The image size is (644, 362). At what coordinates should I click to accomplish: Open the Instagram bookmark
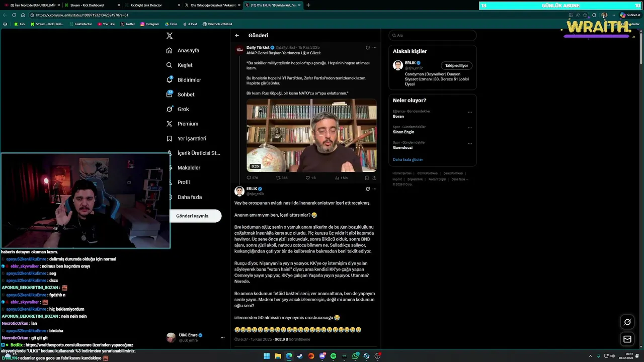pyautogui.click(x=149, y=24)
